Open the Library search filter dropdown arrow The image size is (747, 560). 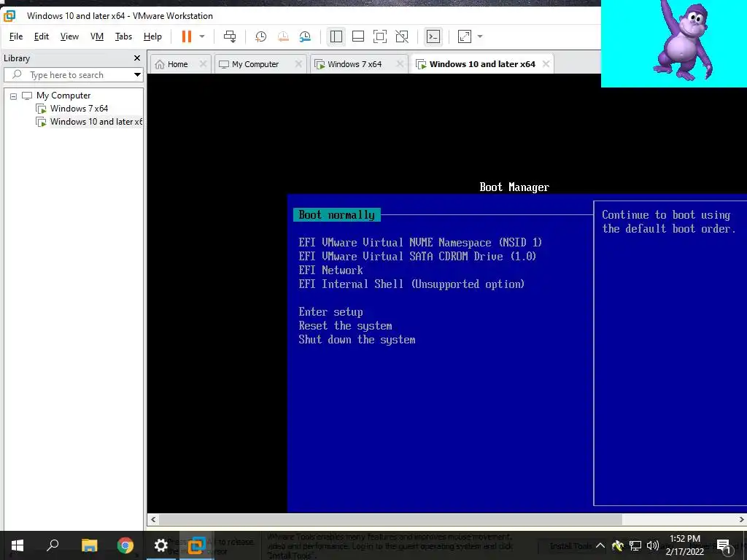(137, 75)
